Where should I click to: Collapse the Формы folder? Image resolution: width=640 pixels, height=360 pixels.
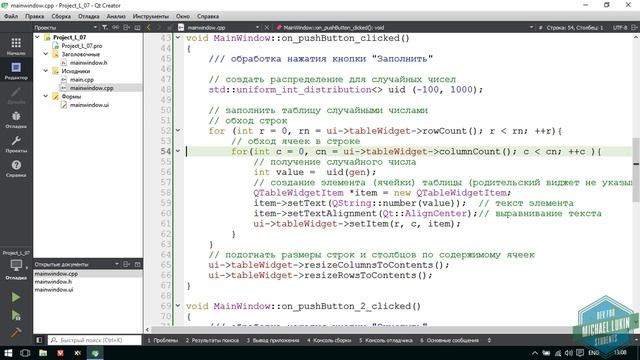46,96
